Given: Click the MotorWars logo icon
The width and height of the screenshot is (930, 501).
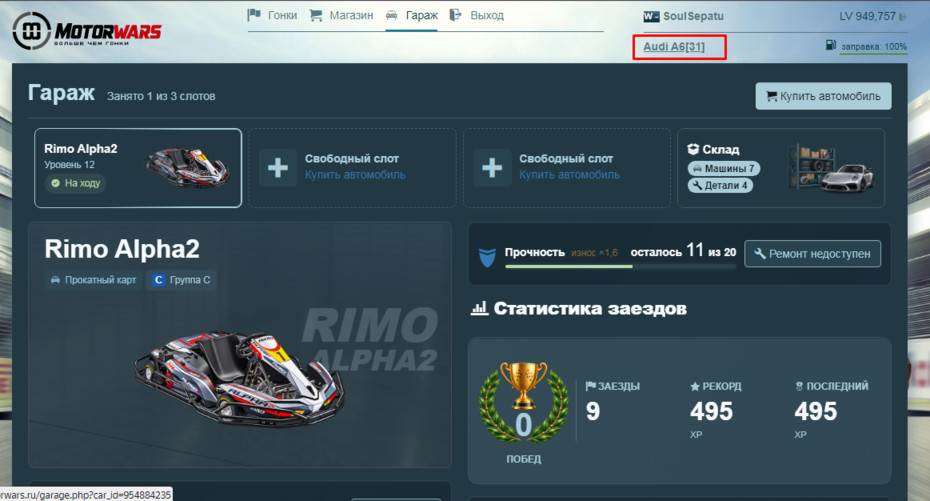Looking at the screenshot, I should click(31, 31).
